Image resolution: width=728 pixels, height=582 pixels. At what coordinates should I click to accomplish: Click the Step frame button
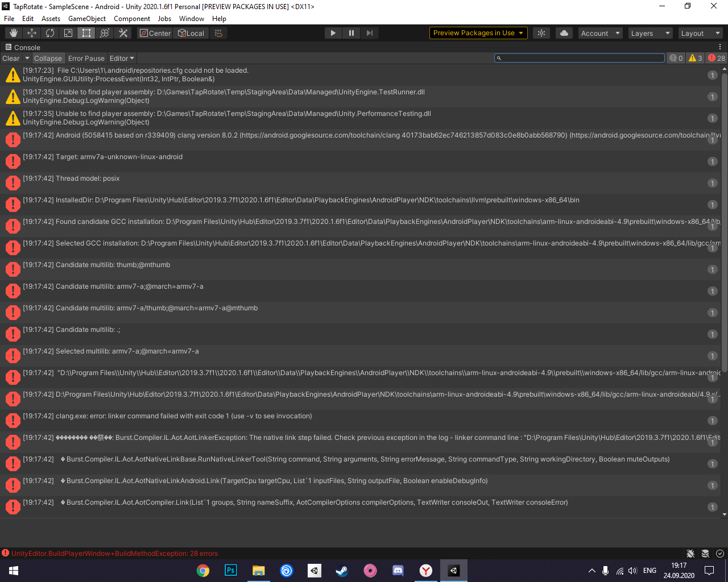coord(370,33)
